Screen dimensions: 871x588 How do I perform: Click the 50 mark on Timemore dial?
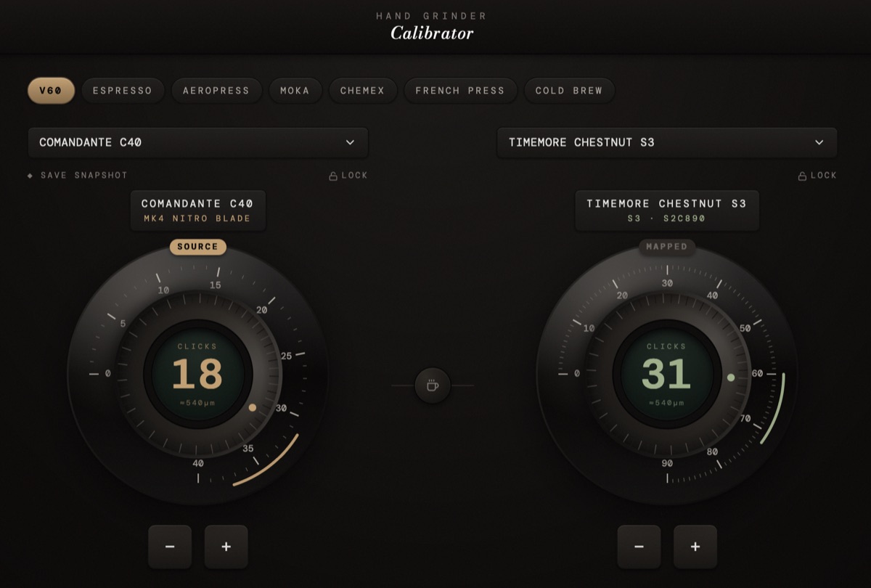pos(745,328)
